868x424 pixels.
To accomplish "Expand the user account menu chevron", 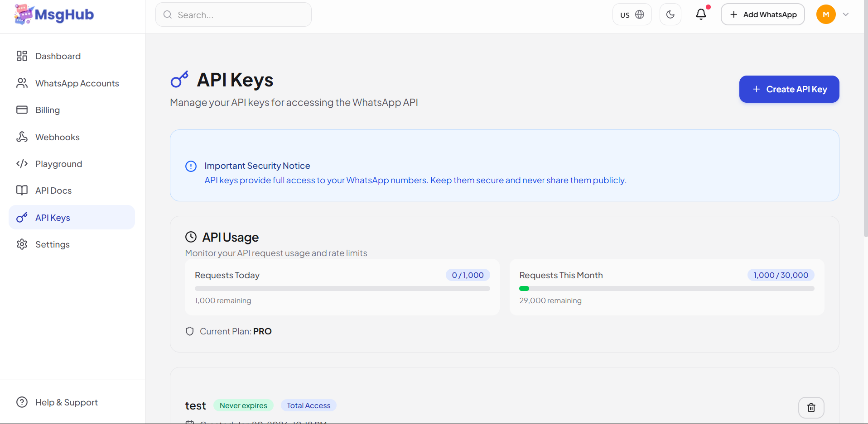I will (x=846, y=14).
